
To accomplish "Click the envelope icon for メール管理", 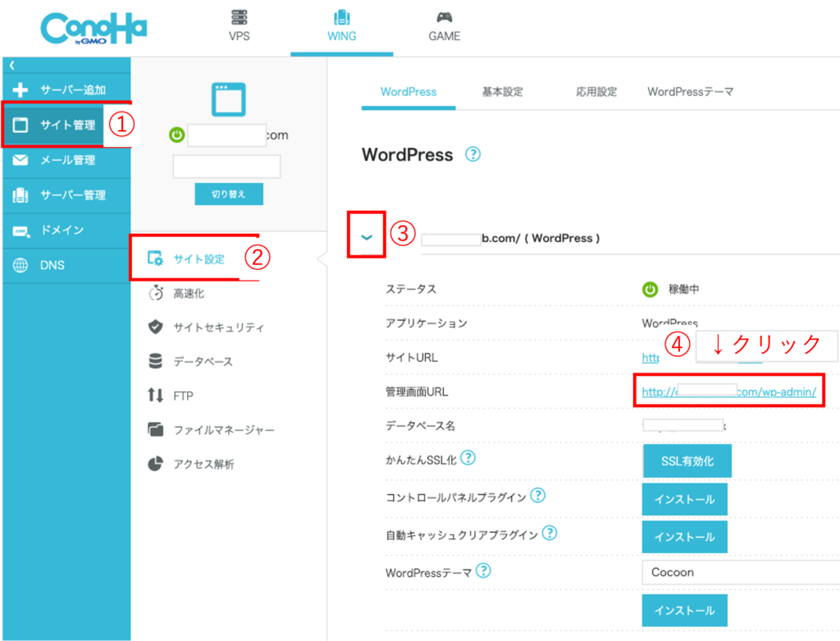I will (x=21, y=160).
